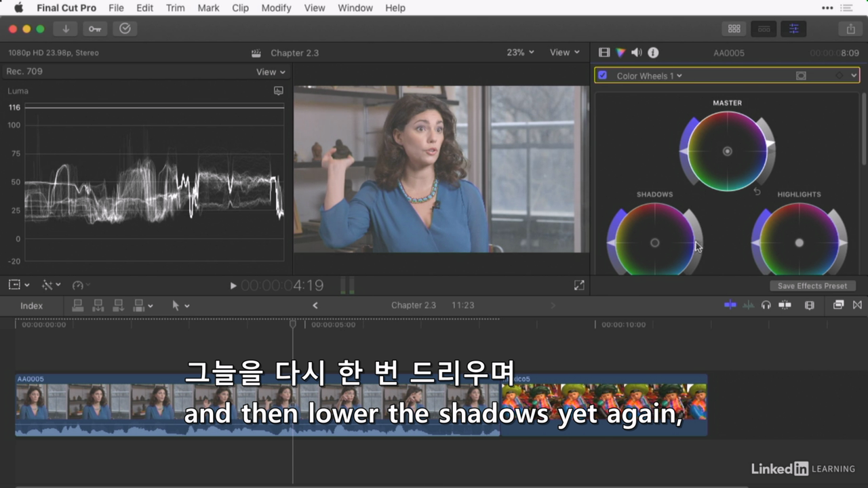Open the enhancements magic wand dropdown

point(51,285)
